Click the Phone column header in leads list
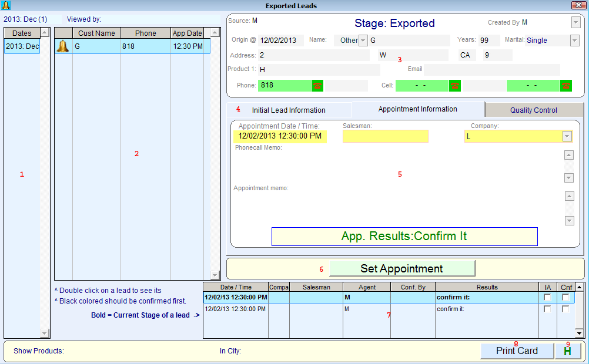589x364 pixels. click(x=145, y=33)
